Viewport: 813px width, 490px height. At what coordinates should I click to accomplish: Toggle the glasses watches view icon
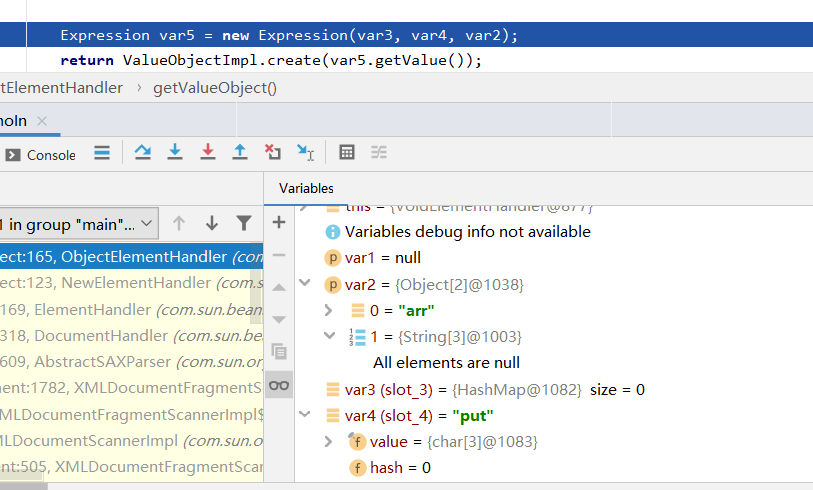coord(279,385)
